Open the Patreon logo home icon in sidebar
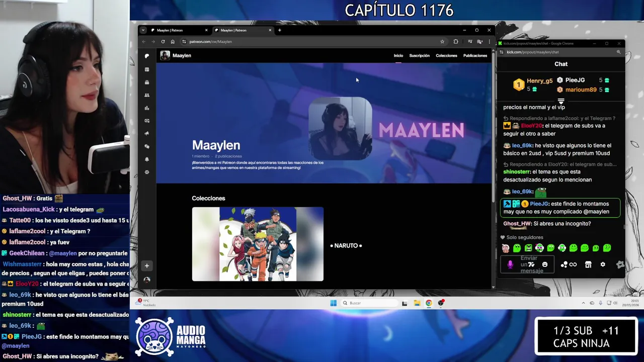The width and height of the screenshot is (644, 362). pyautogui.click(x=147, y=56)
